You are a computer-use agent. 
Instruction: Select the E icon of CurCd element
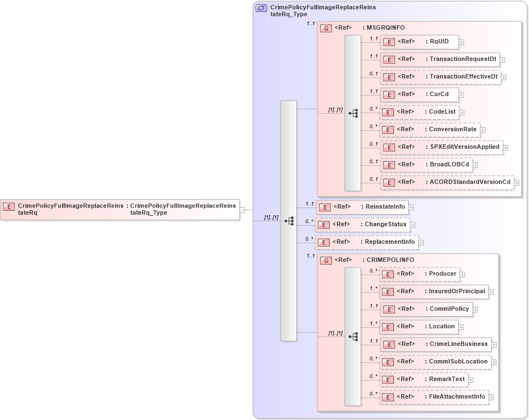(389, 94)
